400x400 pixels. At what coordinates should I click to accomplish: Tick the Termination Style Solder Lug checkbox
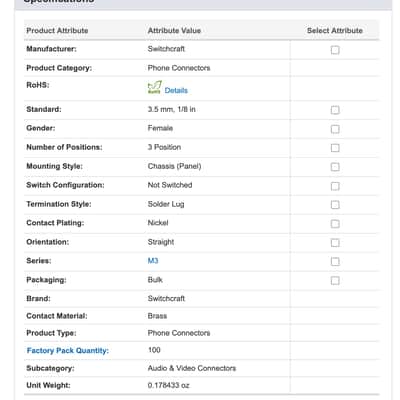click(335, 205)
